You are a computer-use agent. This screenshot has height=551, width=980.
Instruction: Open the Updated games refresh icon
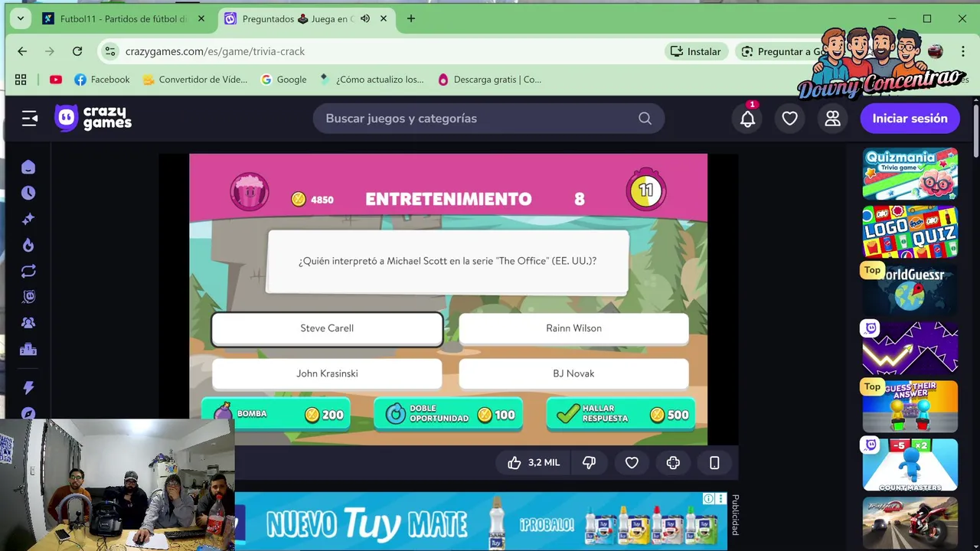pos(28,272)
